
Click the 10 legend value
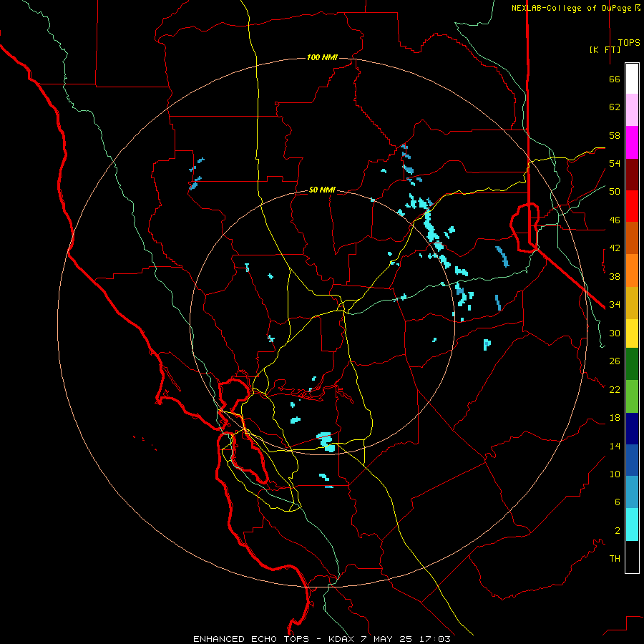coord(615,474)
